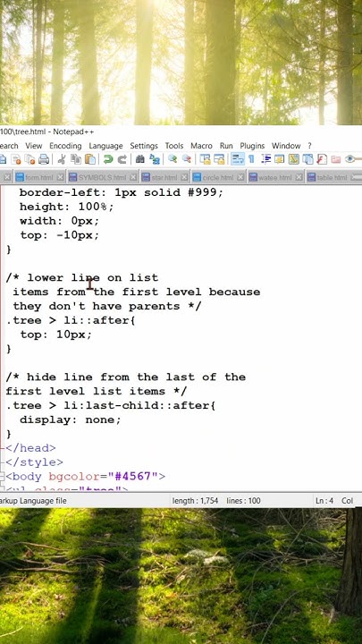Close the star.html tab

pos(184,177)
